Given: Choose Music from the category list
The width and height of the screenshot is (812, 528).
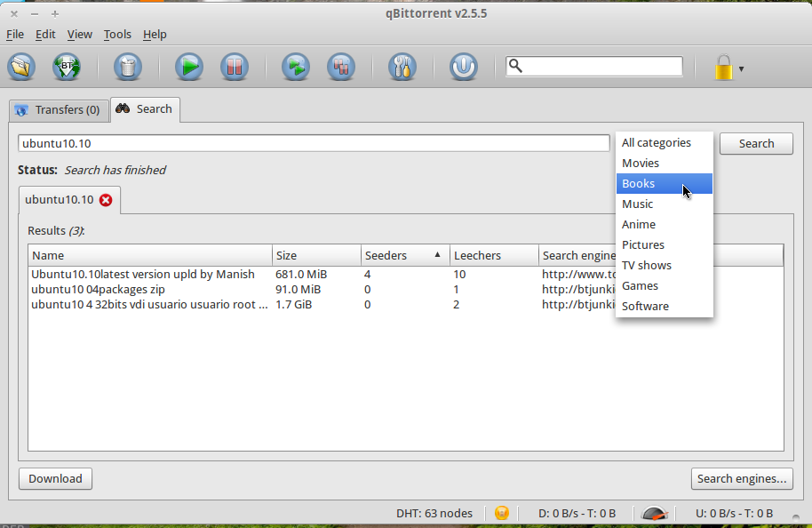Looking at the screenshot, I should pyautogui.click(x=665, y=204).
